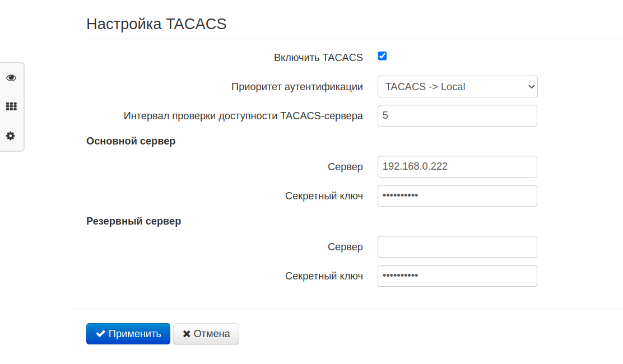Click the Резервный сервер section heading
The image size is (623, 364).
[133, 221]
